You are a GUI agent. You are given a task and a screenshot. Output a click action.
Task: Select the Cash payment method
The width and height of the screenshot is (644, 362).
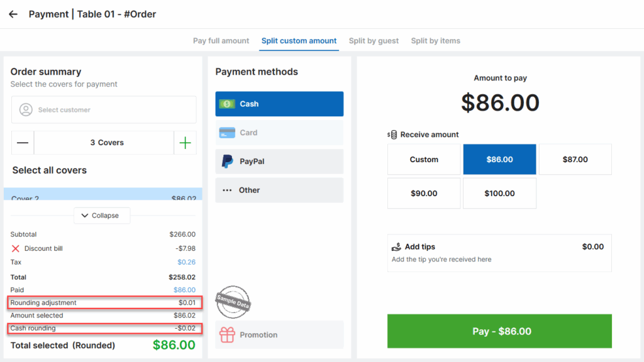click(279, 104)
